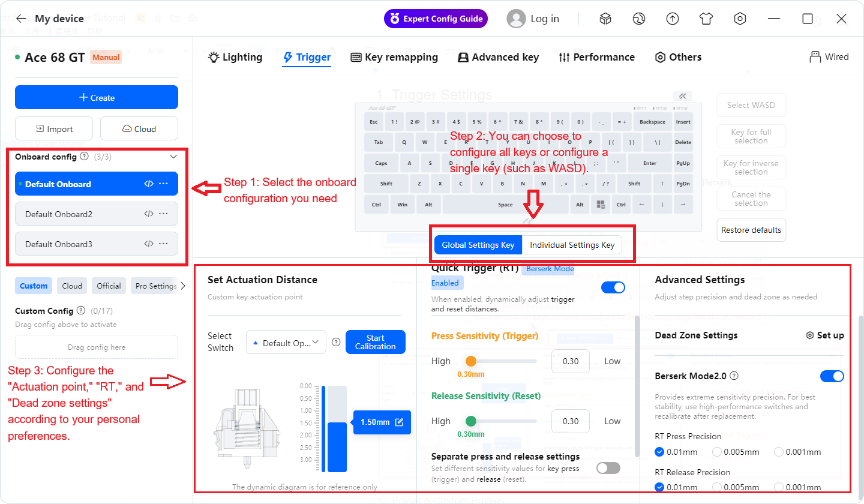Collapse the Onboard config list chevron
864x504 pixels.
click(x=173, y=157)
